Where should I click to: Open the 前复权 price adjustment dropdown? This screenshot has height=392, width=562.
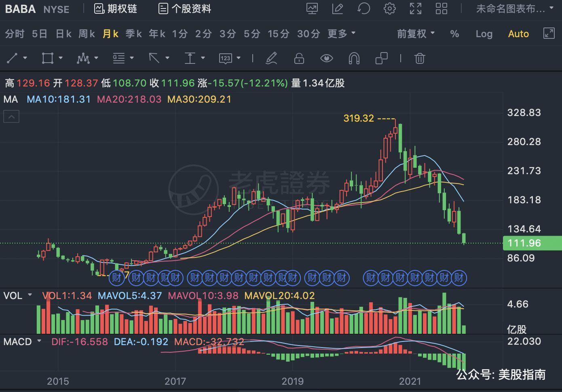[x=416, y=34]
